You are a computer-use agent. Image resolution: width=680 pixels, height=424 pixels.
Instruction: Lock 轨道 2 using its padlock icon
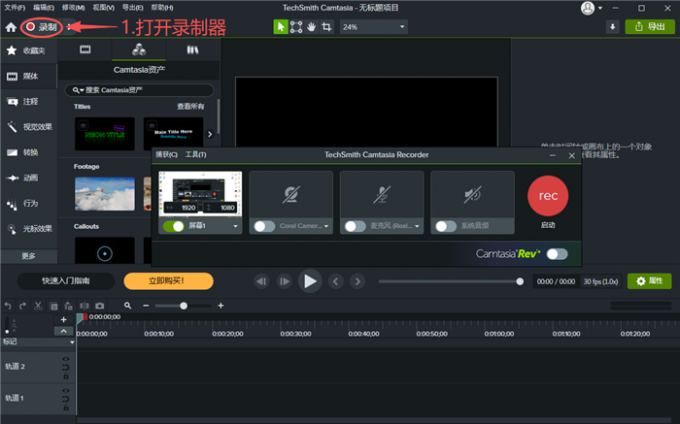click(x=65, y=376)
